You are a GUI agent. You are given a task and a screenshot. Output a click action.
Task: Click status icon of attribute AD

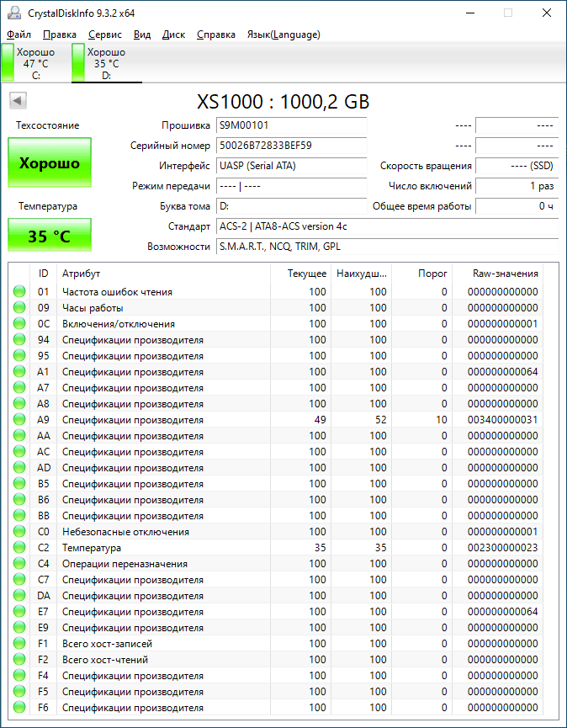coord(19,468)
